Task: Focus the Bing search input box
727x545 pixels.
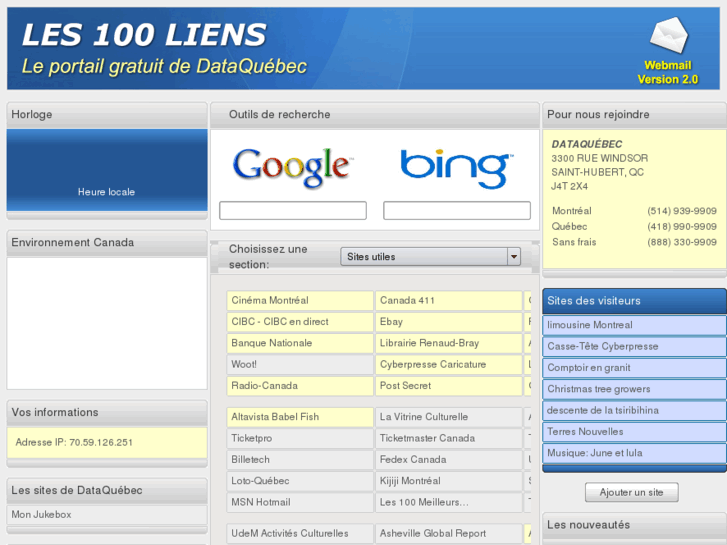Action: click(456, 211)
